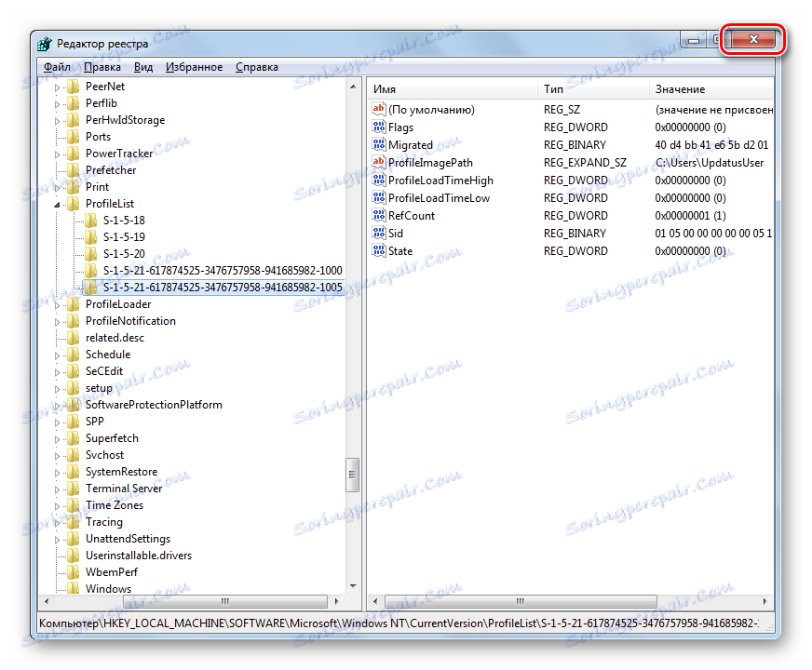Click the icon of ProfileLoadTimeLow value

point(379,197)
